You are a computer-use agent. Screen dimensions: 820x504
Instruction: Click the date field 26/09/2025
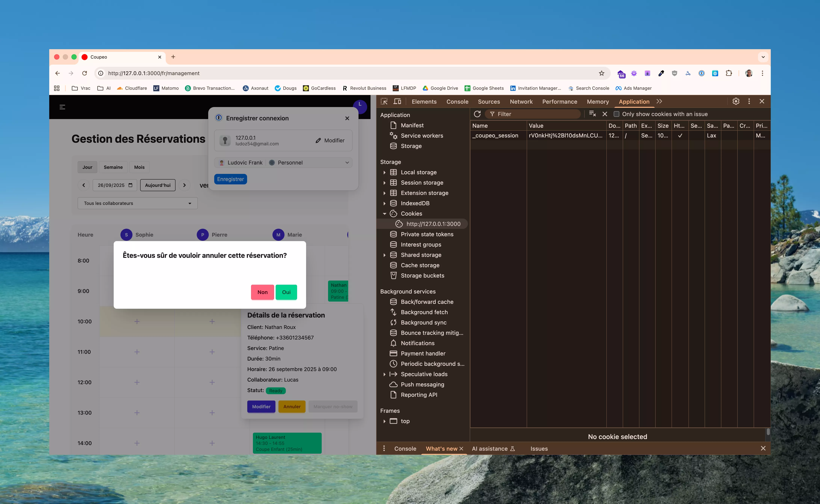(115, 185)
